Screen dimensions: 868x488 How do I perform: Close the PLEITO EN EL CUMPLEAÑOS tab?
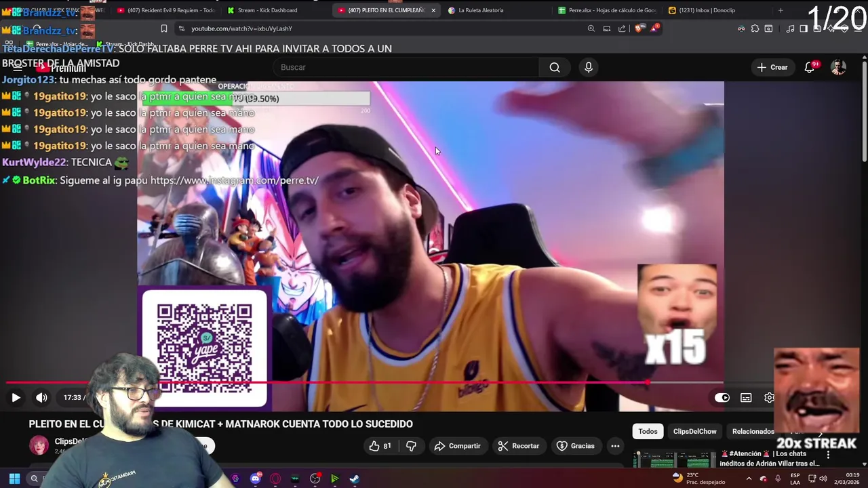[x=433, y=10]
